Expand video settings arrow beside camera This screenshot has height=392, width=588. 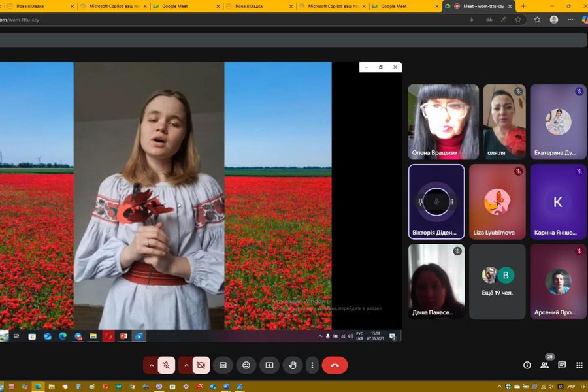pos(186,365)
